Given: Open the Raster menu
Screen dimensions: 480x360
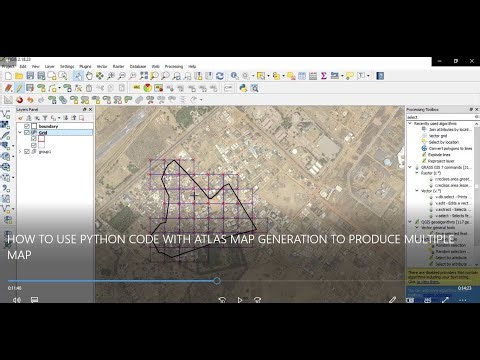Looking at the screenshot, I should [x=118, y=66].
